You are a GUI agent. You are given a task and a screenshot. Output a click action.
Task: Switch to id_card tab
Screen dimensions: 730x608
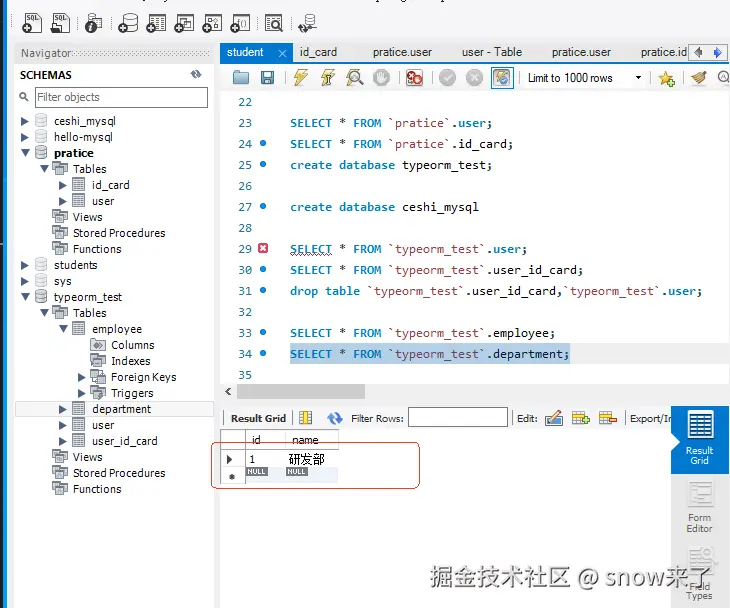pyautogui.click(x=318, y=52)
